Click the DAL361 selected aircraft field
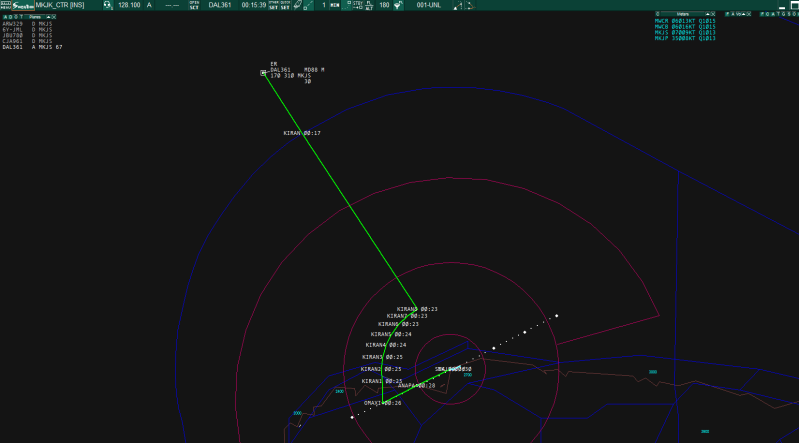799x443 pixels. tap(219, 5)
